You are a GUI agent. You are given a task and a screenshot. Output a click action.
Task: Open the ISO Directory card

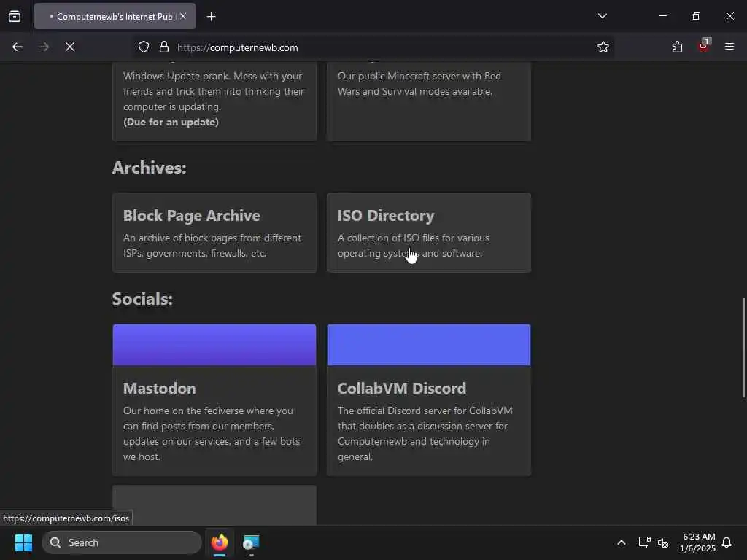[429, 233]
